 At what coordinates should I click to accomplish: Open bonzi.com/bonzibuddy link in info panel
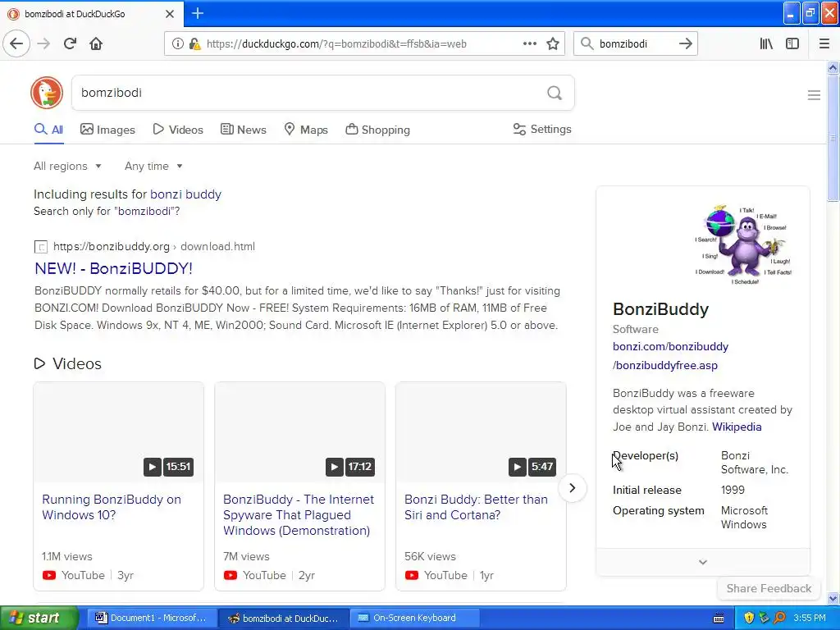click(x=670, y=356)
